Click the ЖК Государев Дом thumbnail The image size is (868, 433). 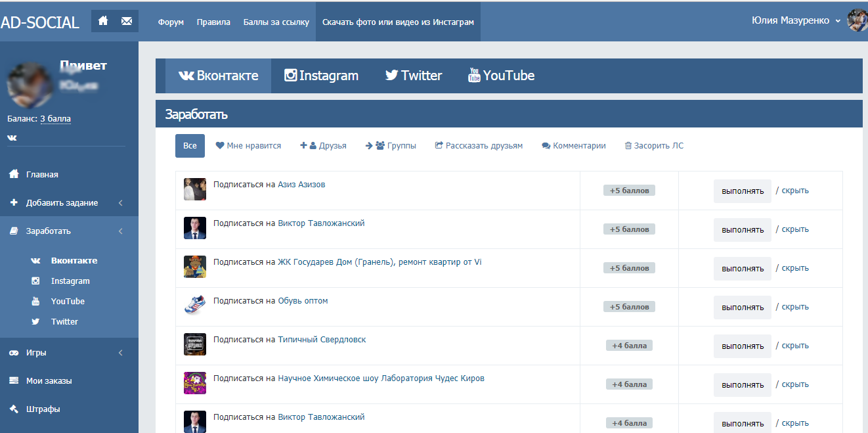click(195, 267)
